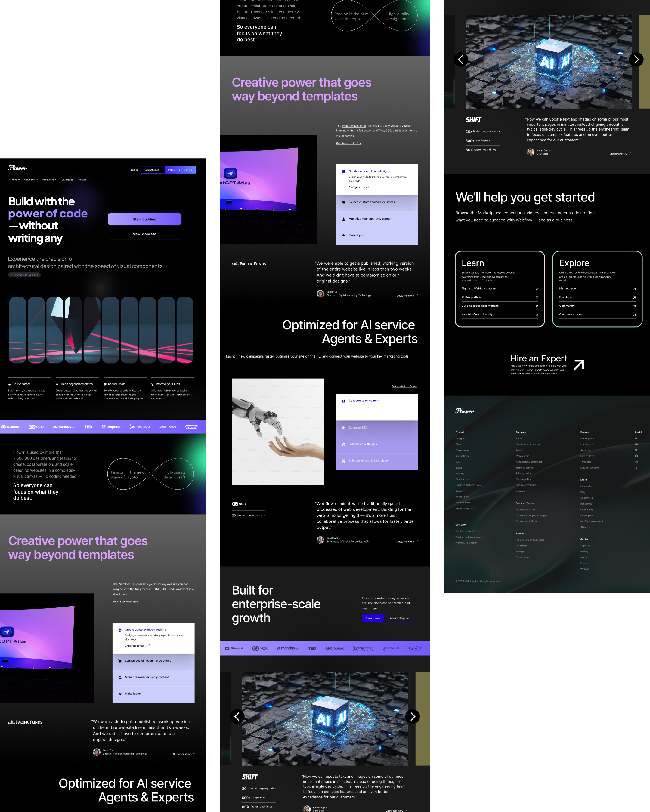Select Pricing in the top navigation bar

point(82,180)
